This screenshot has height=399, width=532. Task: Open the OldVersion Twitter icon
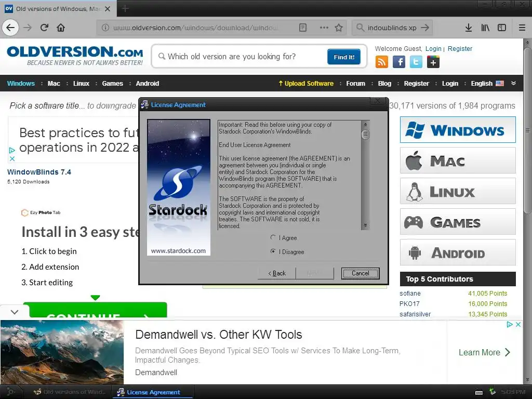pyautogui.click(x=416, y=62)
